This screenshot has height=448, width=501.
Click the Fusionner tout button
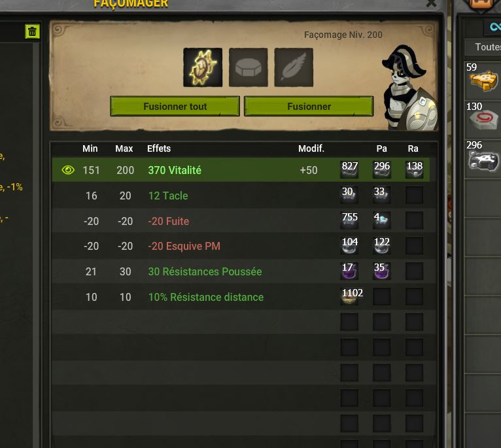click(x=175, y=106)
